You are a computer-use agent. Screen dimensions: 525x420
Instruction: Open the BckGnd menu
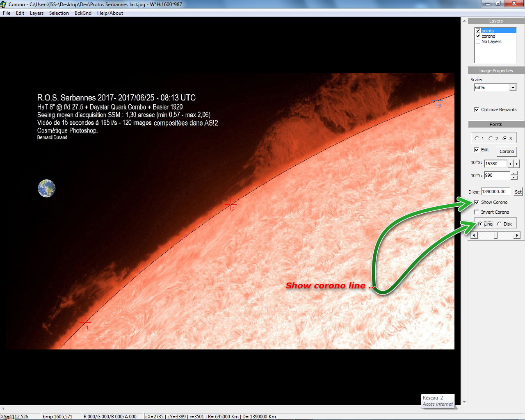pos(83,13)
